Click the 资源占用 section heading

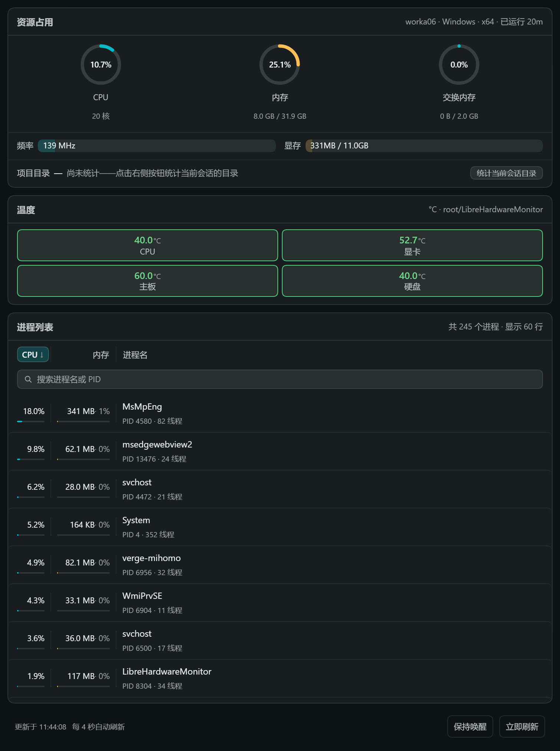[x=35, y=22]
